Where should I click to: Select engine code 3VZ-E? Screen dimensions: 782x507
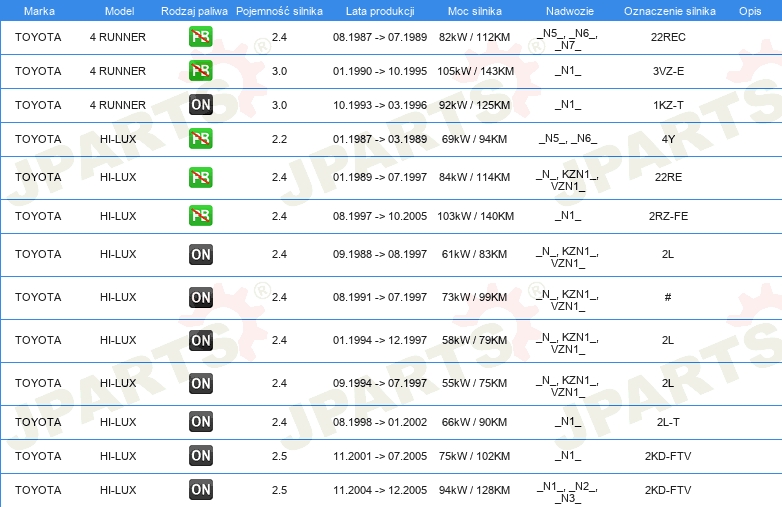pyautogui.click(x=668, y=71)
